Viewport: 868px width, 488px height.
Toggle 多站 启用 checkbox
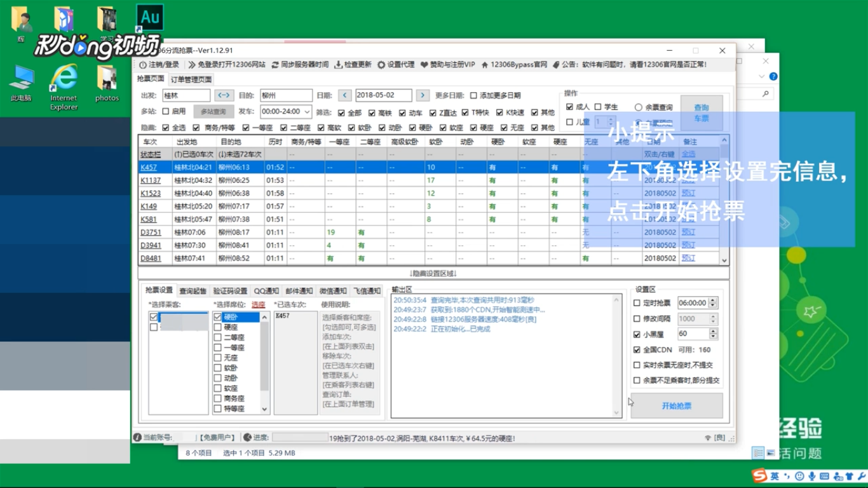point(166,111)
